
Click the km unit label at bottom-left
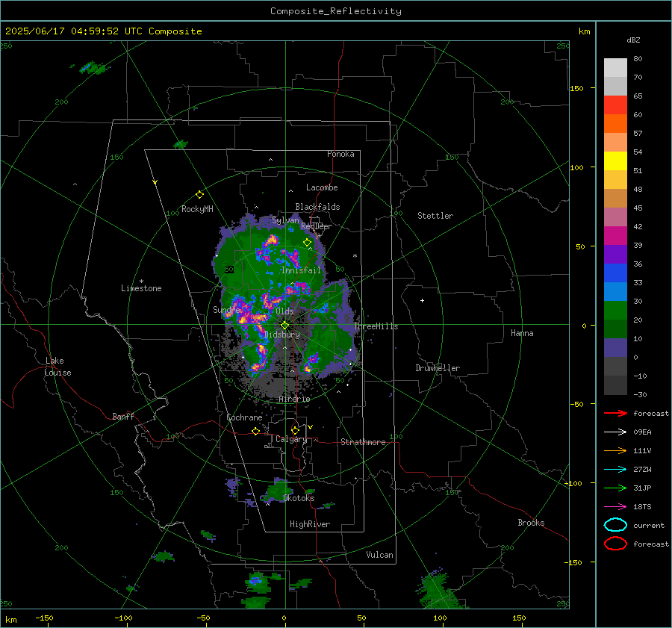tap(11, 620)
